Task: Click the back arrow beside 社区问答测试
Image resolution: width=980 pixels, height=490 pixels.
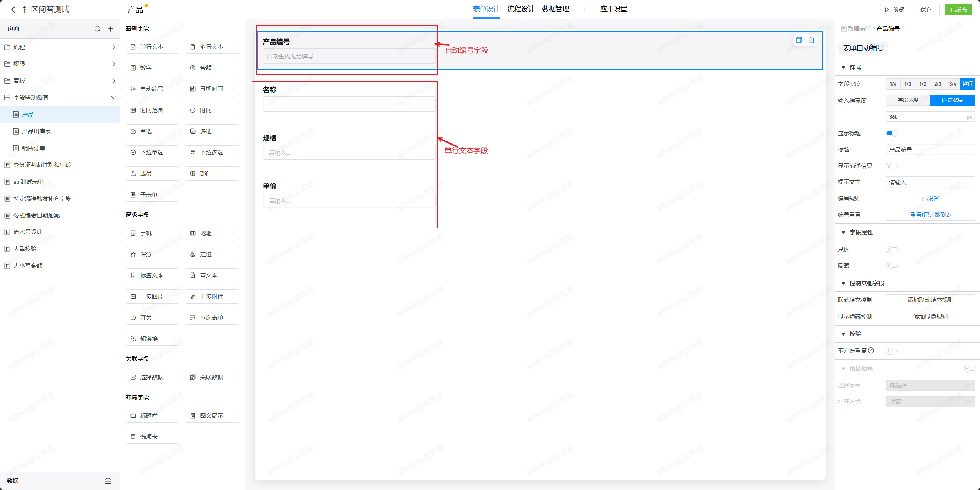Action: (13, 10)
